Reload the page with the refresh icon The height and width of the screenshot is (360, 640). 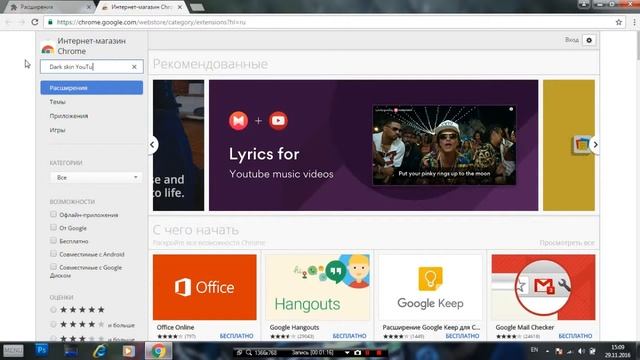35,22
